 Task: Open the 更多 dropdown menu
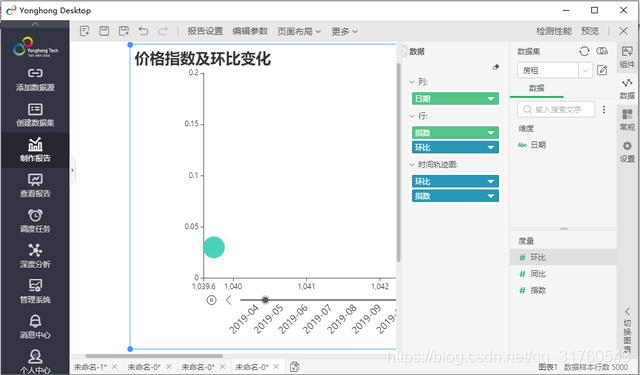(344, 31)
